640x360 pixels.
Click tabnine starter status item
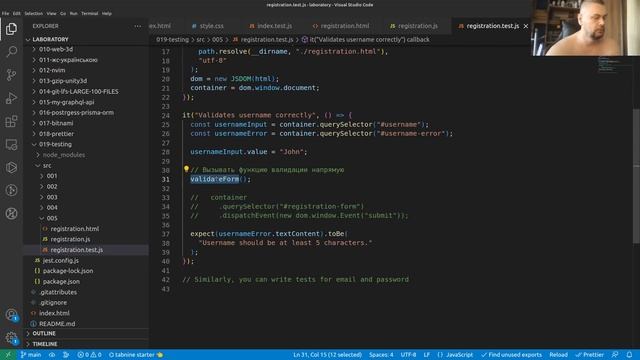[136, 355]
